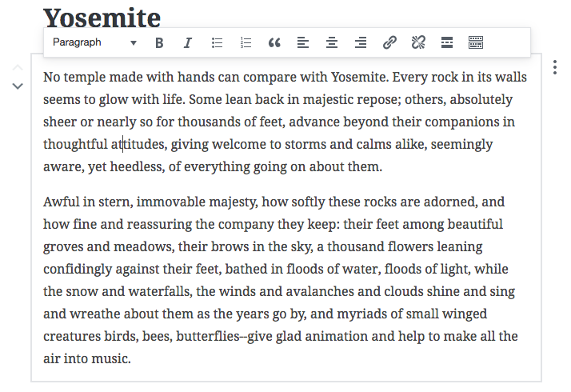The width and height of the screenshot is (571, 392).
Task: Insert Read More tag
Action: (447, 42)
